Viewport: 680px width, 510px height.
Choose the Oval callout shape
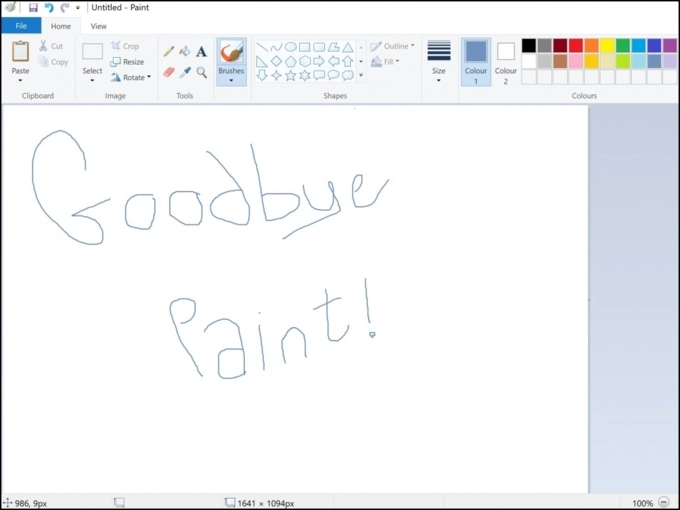pos(333,75)
